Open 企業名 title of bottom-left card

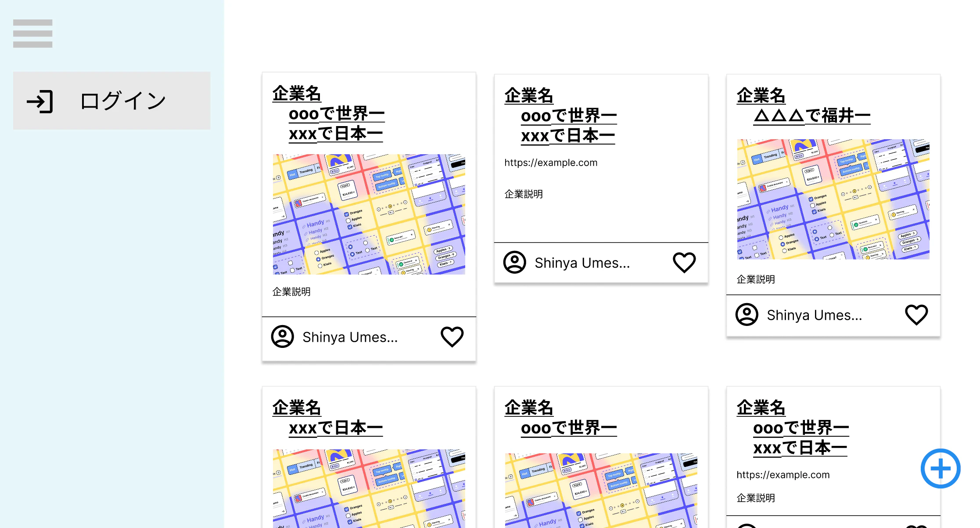pyautogui.click(x=297, y=408)
